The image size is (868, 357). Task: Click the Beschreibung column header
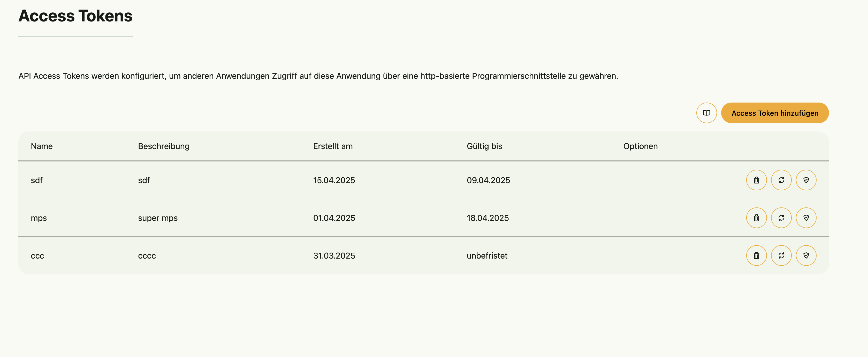(164, 146)
